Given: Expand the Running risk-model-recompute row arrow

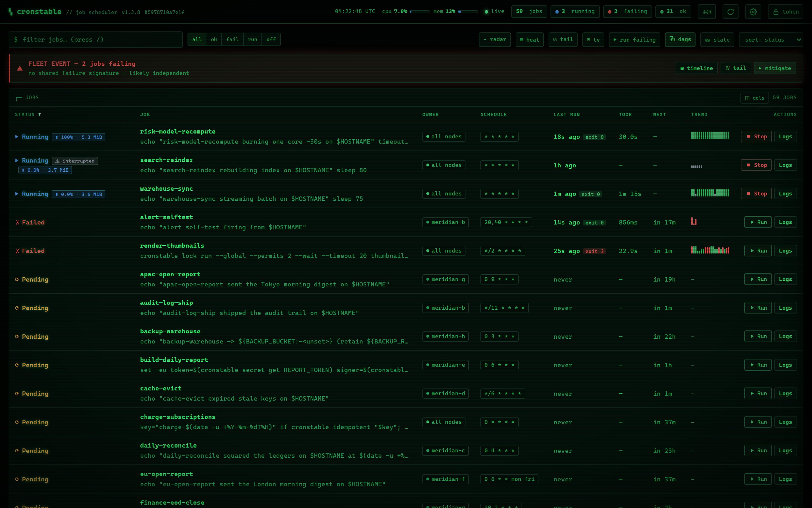Looking at the screenshot, I should click(x=17, y=137).
